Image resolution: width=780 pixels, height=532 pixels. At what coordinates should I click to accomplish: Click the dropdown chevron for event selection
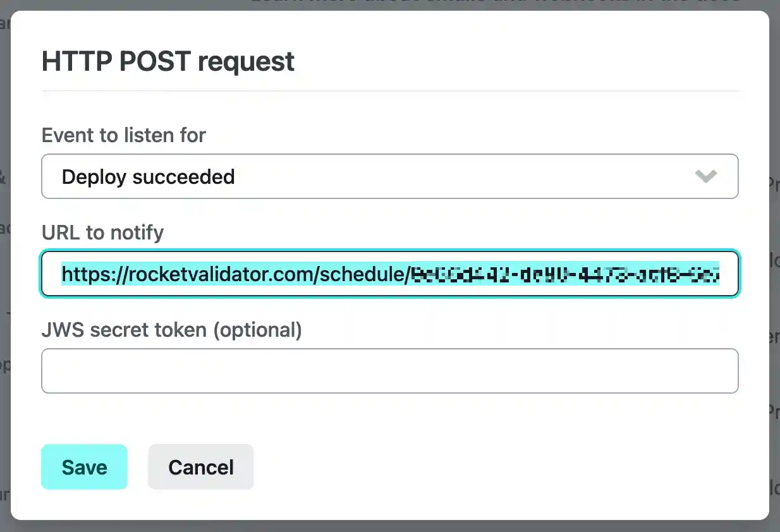[x=706, y=176]
